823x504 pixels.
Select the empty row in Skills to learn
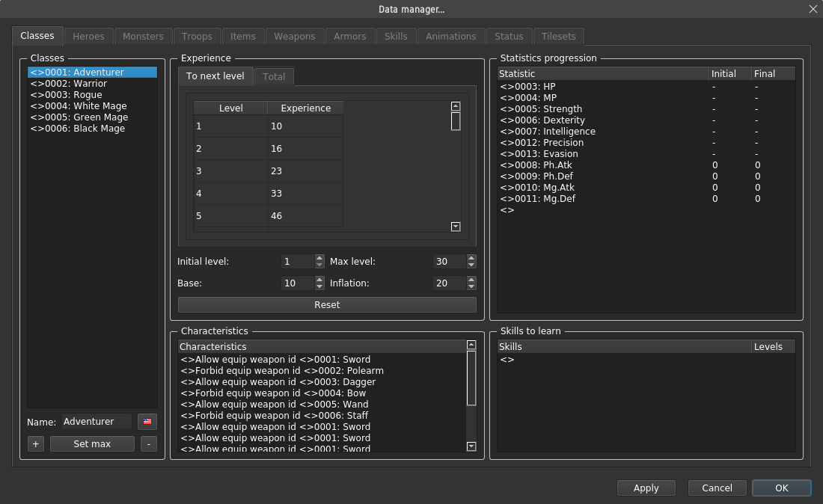pyautogui.click(x=646, y=360)
